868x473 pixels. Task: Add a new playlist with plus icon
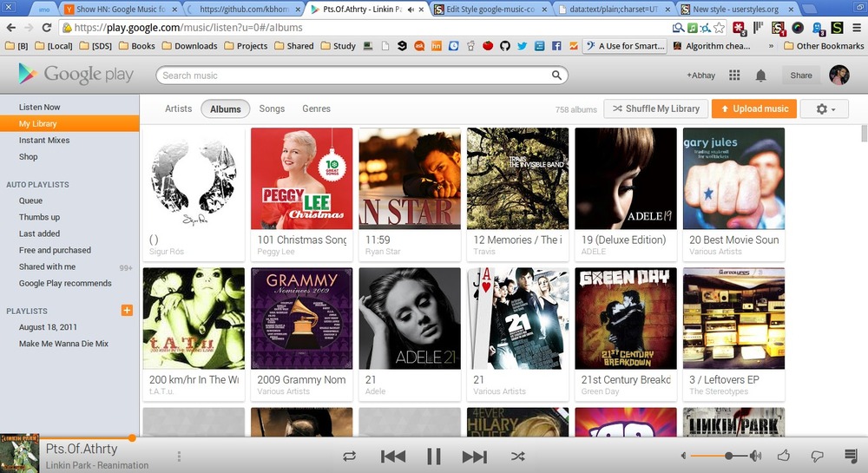point(127,310)
